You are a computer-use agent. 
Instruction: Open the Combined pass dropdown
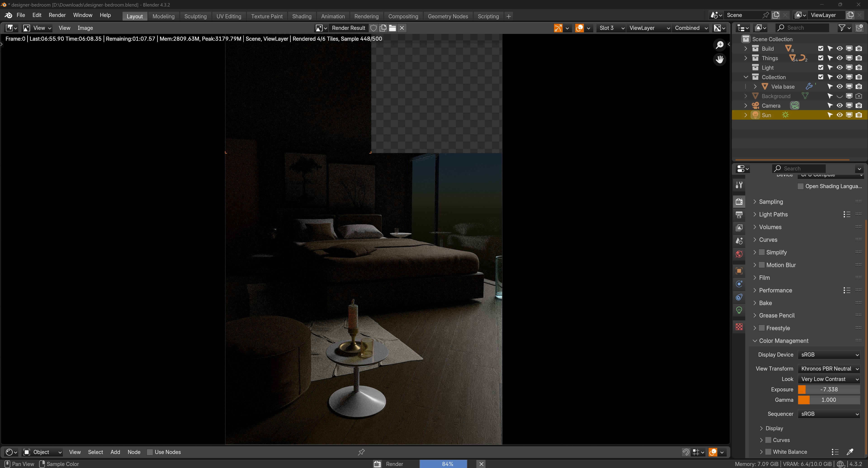(691, 28)
